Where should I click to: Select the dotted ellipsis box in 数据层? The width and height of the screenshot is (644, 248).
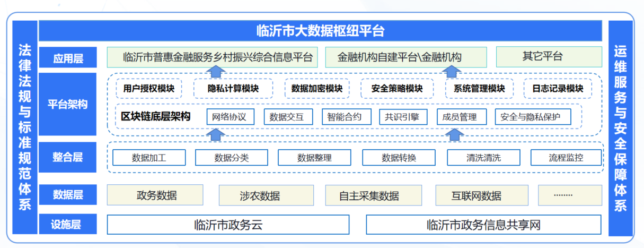click(570, 195)
